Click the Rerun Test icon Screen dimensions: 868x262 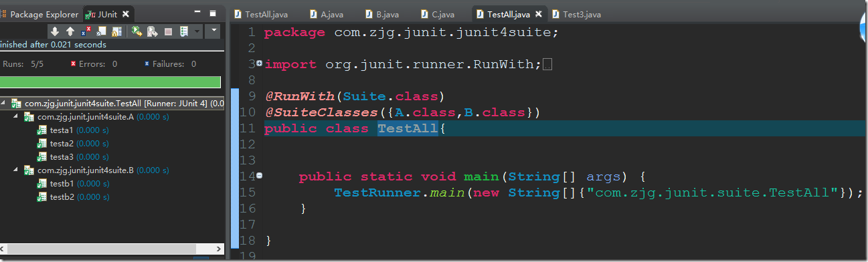(x=137, y=31)
